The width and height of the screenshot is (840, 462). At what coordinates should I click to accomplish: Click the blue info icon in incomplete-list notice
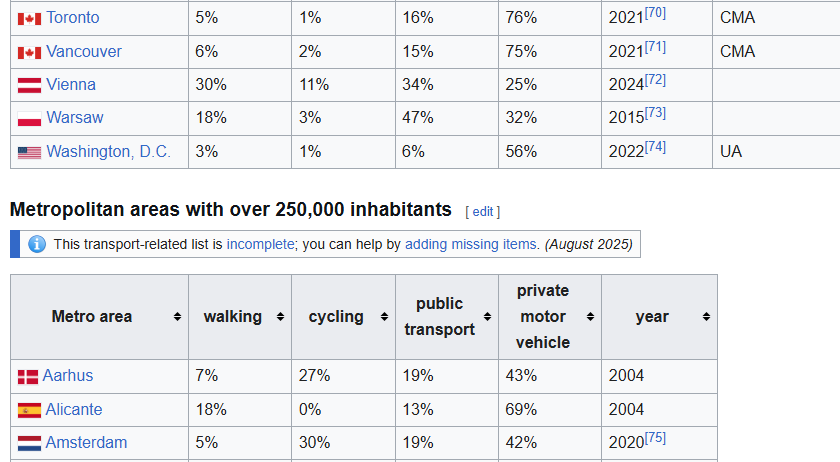[37, 244]
